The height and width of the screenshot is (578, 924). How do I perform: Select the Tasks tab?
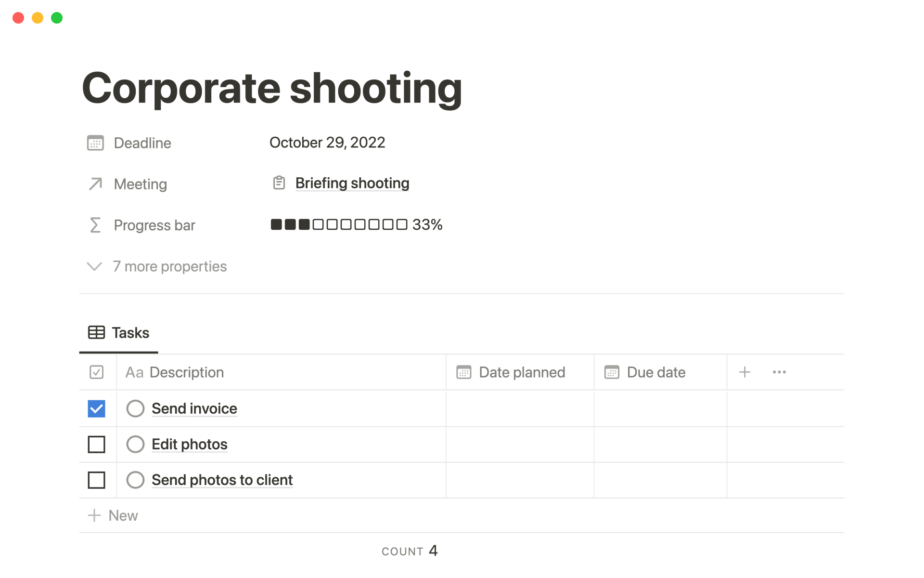(x=119, y=333)
